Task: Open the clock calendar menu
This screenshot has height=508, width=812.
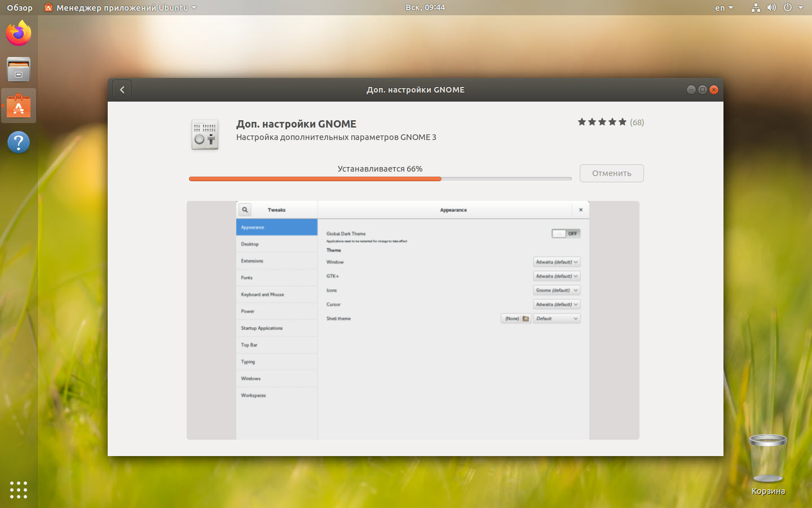Action: 425,8
